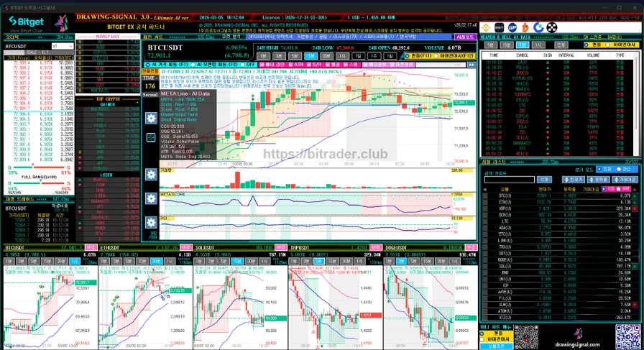Toggle the S/R indicator checkbox

pos(308,65)
